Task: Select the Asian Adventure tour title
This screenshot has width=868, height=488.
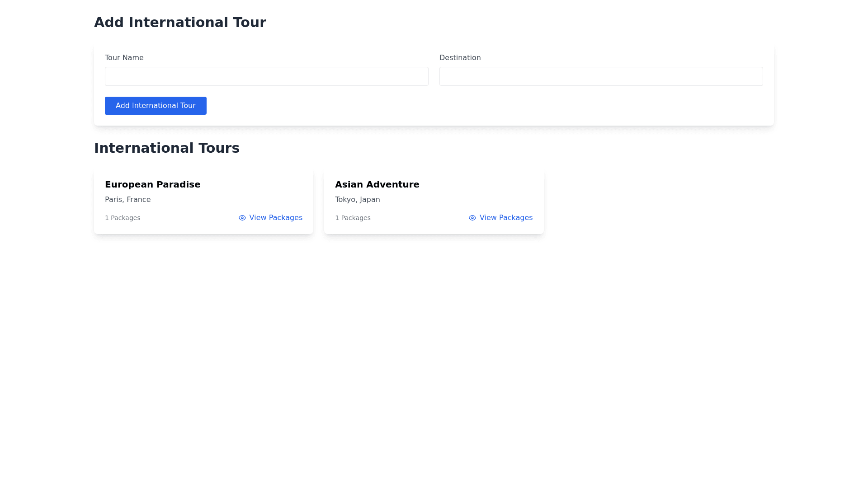Action: point(377,184)
